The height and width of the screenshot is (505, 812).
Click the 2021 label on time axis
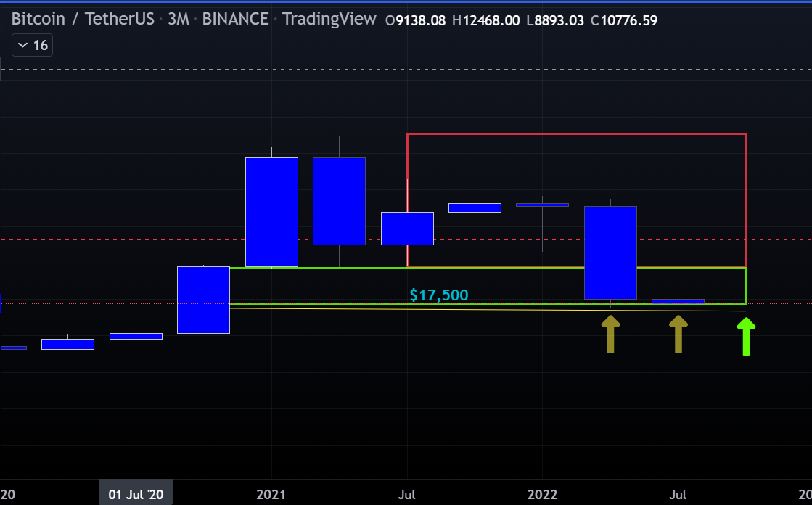click(x=271, y=495)
